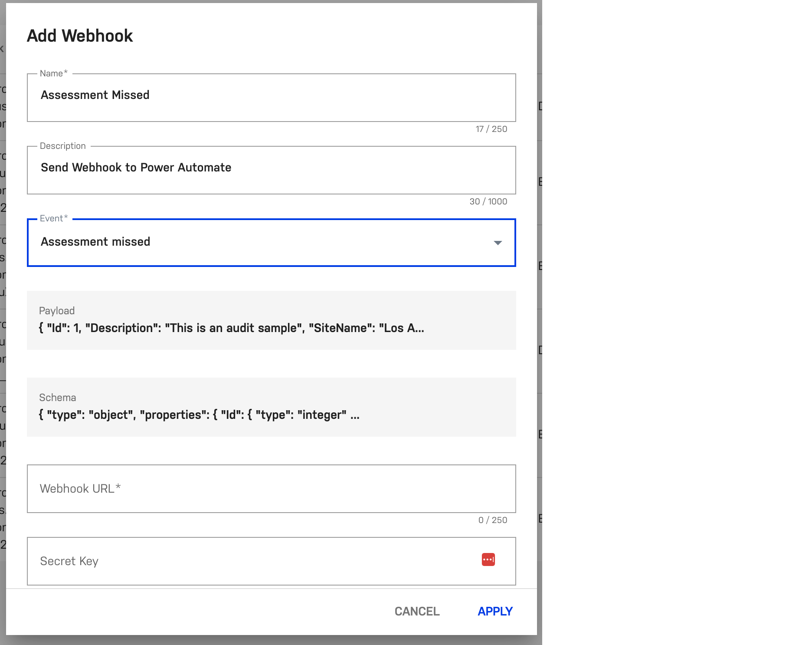Viewport: 812px width, 645px height.
Task: Open the Event field showing Assessment missed
Action: coord(260,242)
